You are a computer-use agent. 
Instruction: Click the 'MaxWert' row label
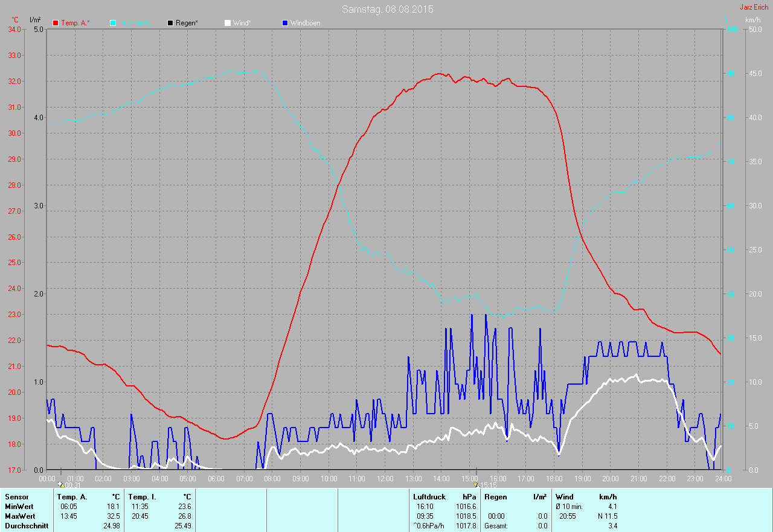click(21, 516)
